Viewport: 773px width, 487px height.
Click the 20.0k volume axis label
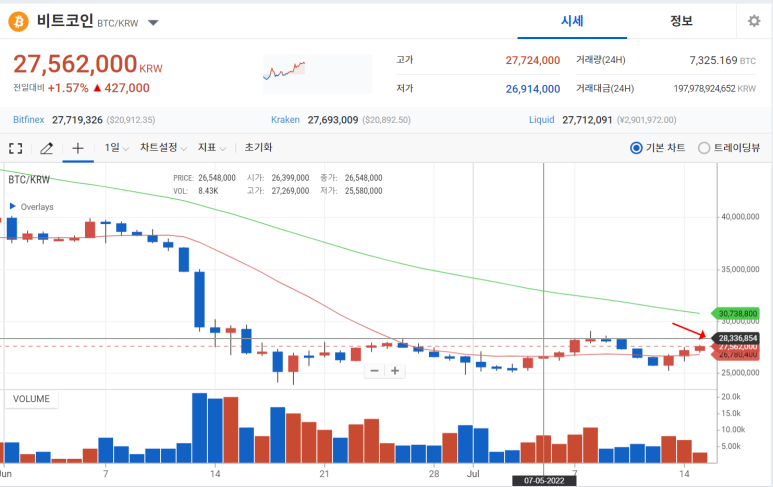click(x=731, y=396)
